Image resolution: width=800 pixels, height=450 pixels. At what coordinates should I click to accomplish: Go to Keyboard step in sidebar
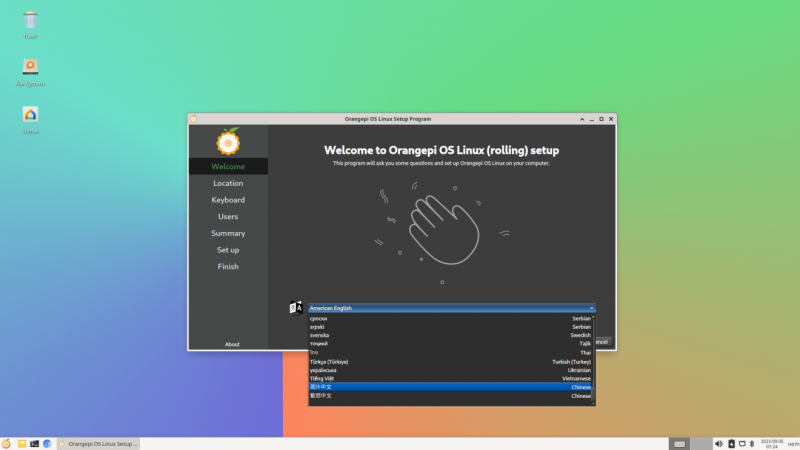click(x=228, y=200)
